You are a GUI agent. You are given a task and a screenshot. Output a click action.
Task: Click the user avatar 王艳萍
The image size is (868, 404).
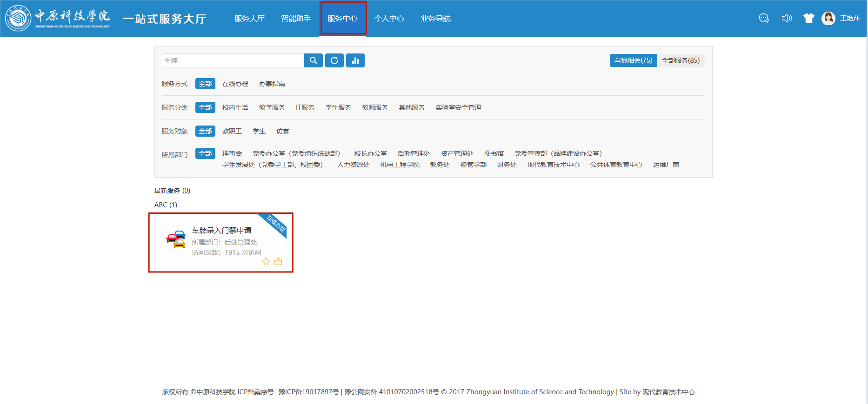pyautogui.click(x=828, y=18)
